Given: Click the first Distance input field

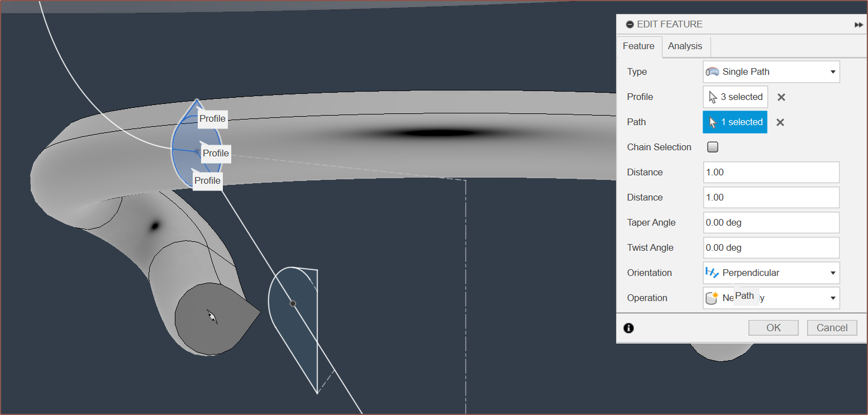Looking at the screenshot, I should coord(771,173).
